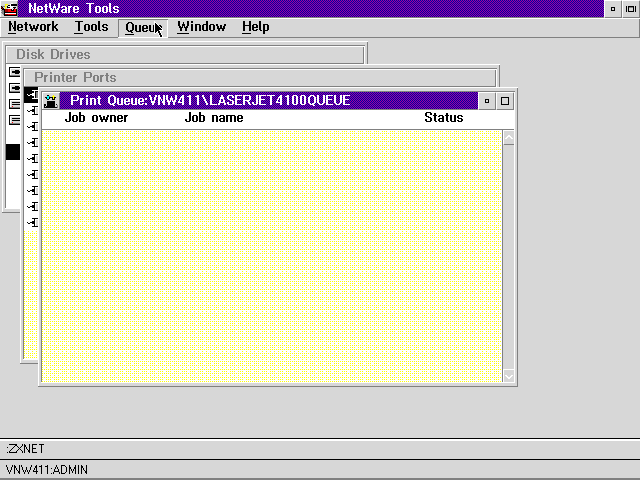
Task: Bring the Printer Ports window to front
Action: [x=260, y=77]
